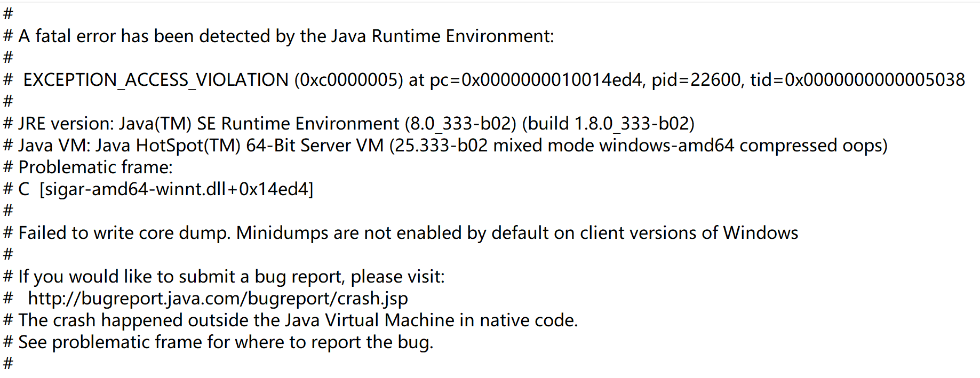Click the bugreport.java.com crash report URL

218,299
